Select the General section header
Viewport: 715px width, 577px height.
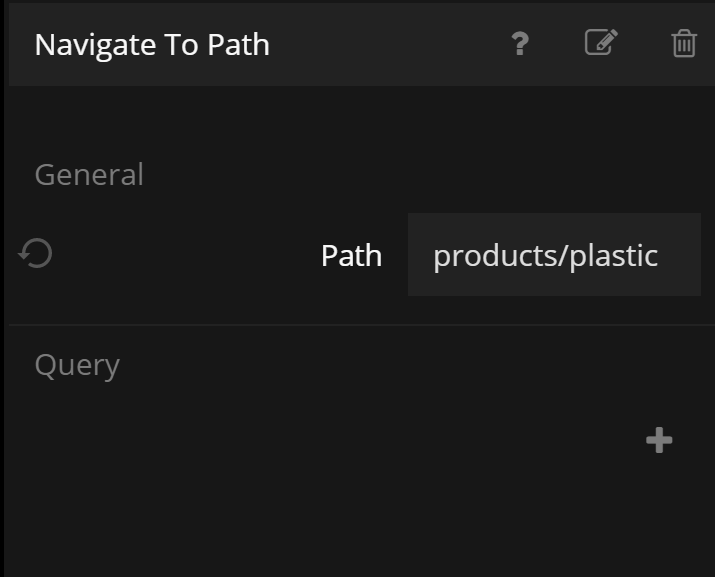click(89, 175)
